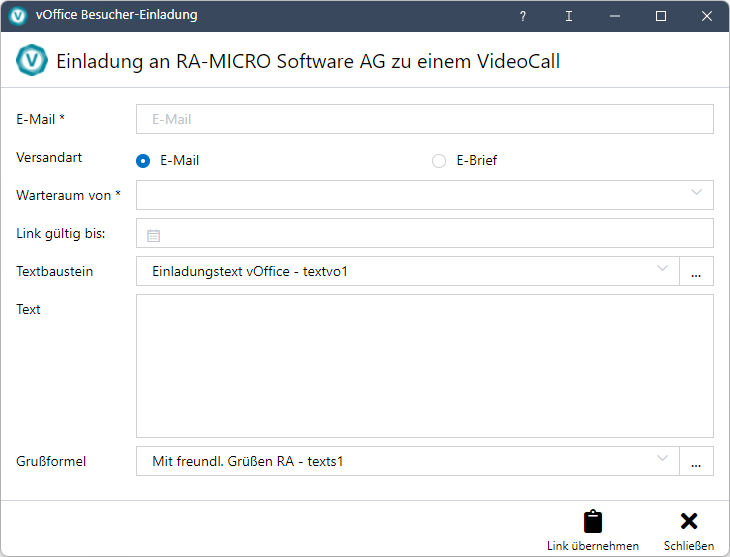This screenshot has width=730, height=557.
Task: Click the Schließen label
Action: point(689,546)
